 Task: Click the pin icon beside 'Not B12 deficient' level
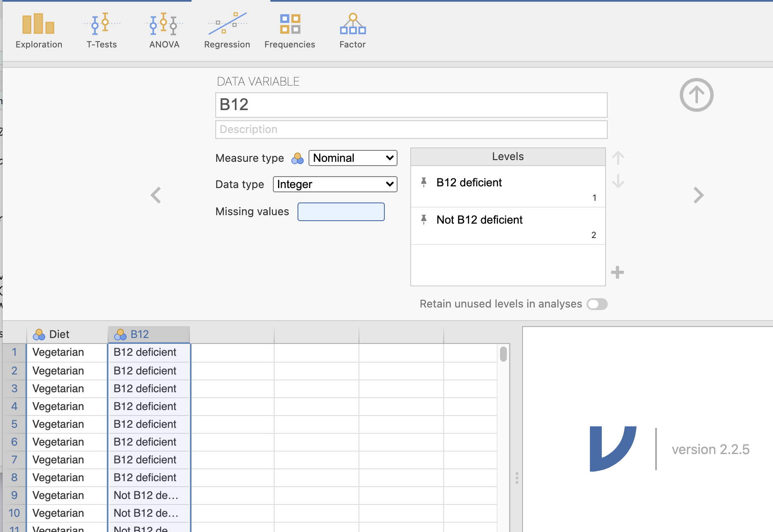(423, 220)
